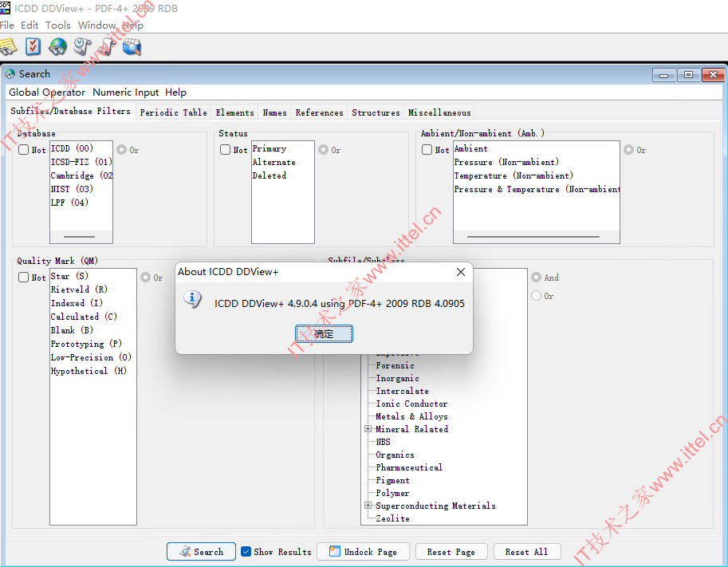
Task: Open the Edit menu
Action: click(30, 25)
